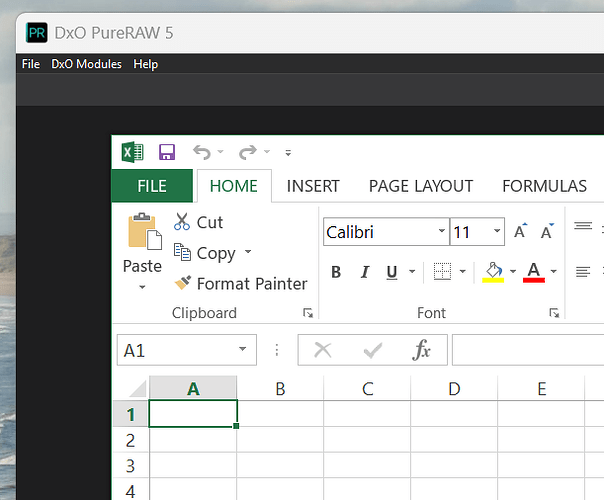Expand the font color palette arrow

tap(554, 272)
